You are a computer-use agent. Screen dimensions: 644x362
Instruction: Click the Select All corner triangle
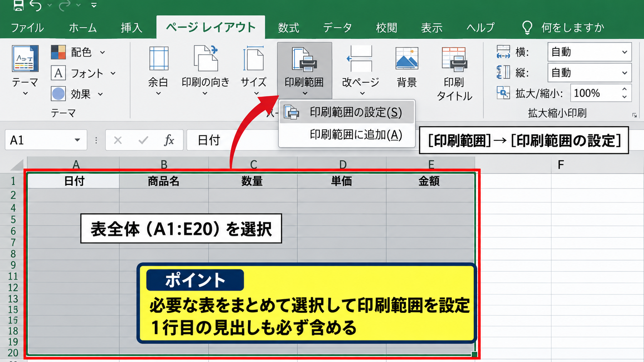click(x=17, y=165)
